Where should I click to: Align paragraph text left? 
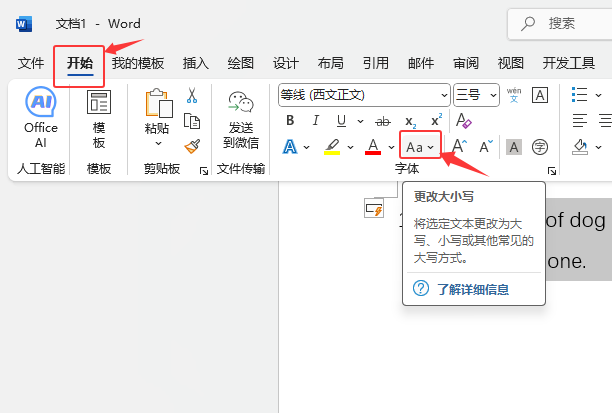[x=580, y=121]
